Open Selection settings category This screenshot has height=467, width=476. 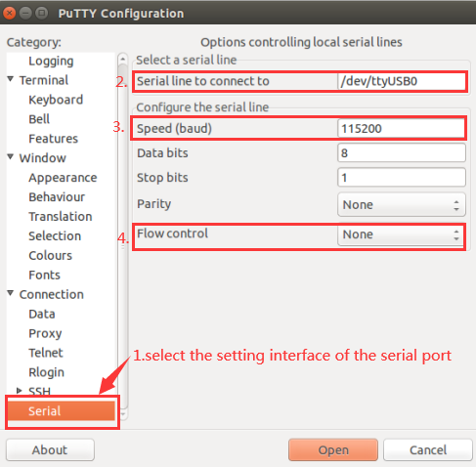click(55, 236)
